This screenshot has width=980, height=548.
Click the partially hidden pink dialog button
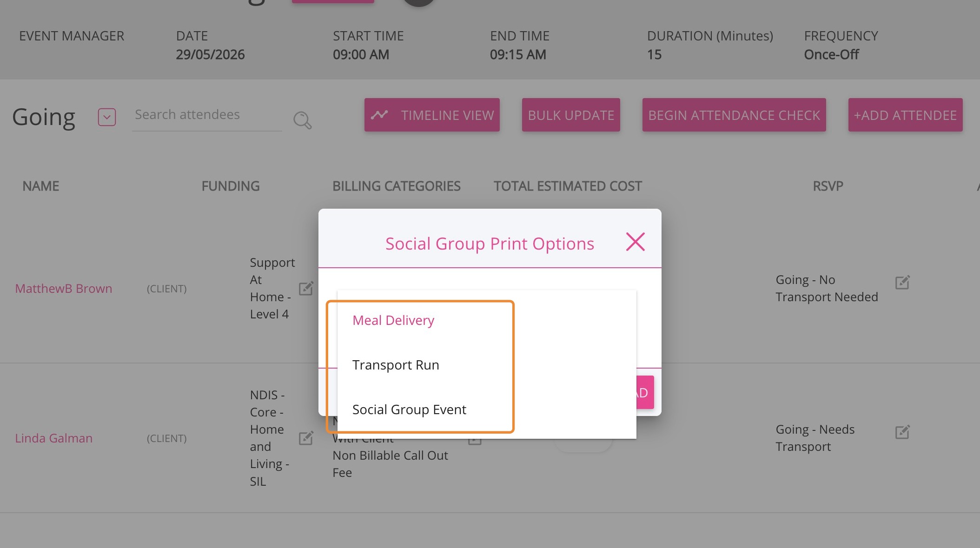point(645,392)
